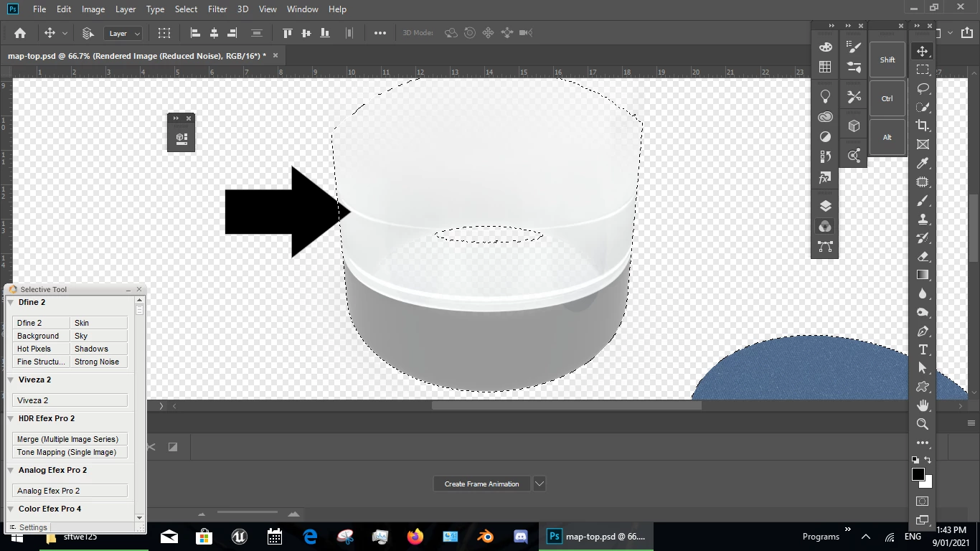The width and height of the screenshot is (980, 551).
Task: Select the Eyedropper tool
Action: point(923,163)
